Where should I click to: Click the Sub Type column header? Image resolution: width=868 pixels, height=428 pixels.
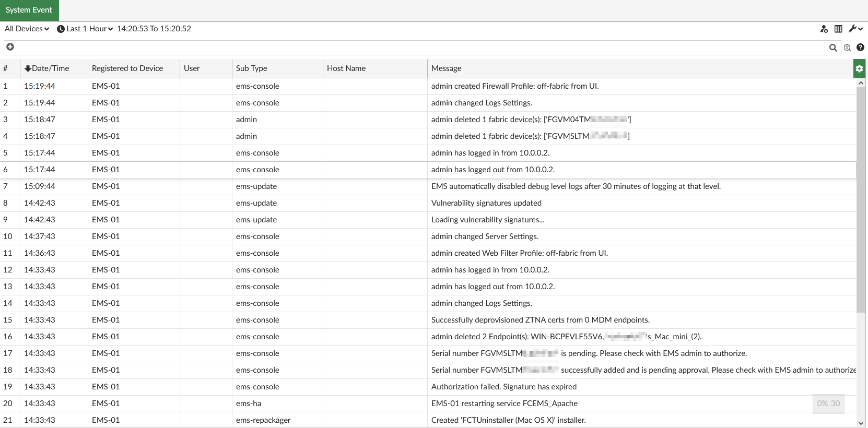point(251,68)
